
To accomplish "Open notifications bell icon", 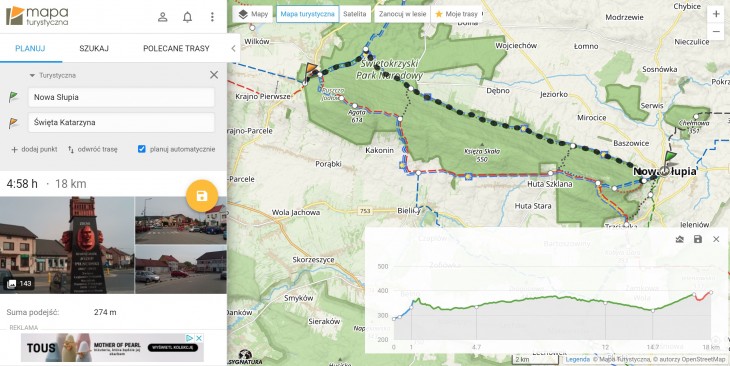I will 187,17.
